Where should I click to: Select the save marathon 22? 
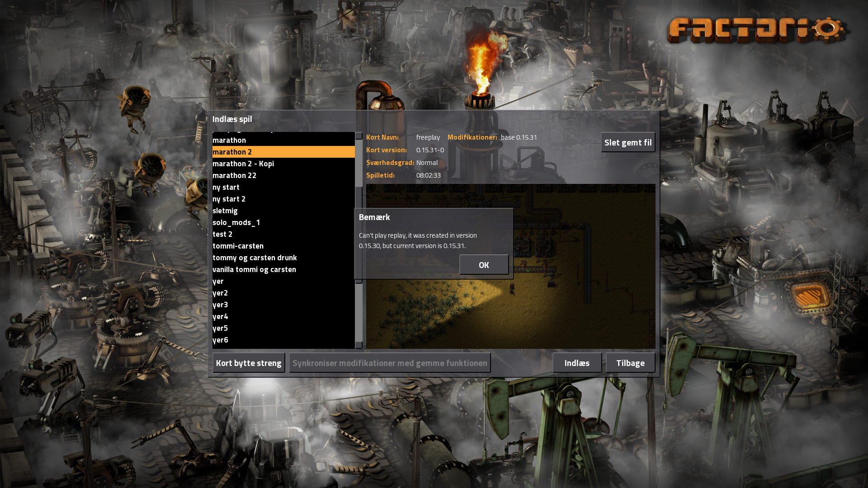tap(283, 175)
